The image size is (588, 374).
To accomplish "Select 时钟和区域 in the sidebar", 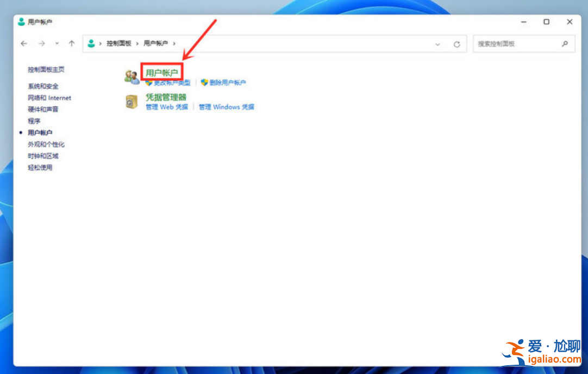I will tap(41, 156).
